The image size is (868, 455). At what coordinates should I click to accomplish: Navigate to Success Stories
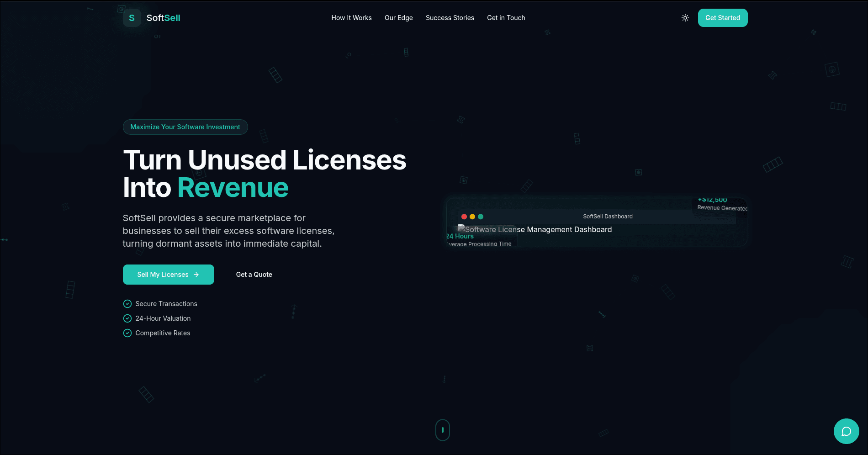[x=450, y=18]
